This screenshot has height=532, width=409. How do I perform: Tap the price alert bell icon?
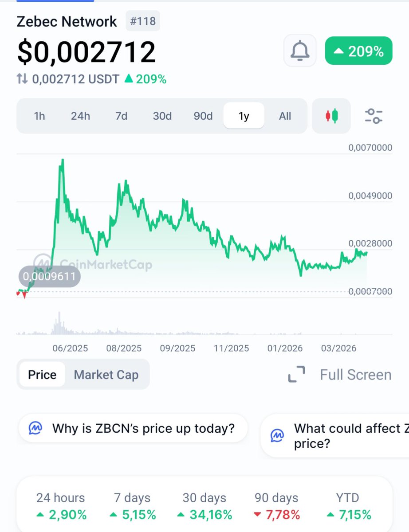pyautogui.click(x=300, y=51)
